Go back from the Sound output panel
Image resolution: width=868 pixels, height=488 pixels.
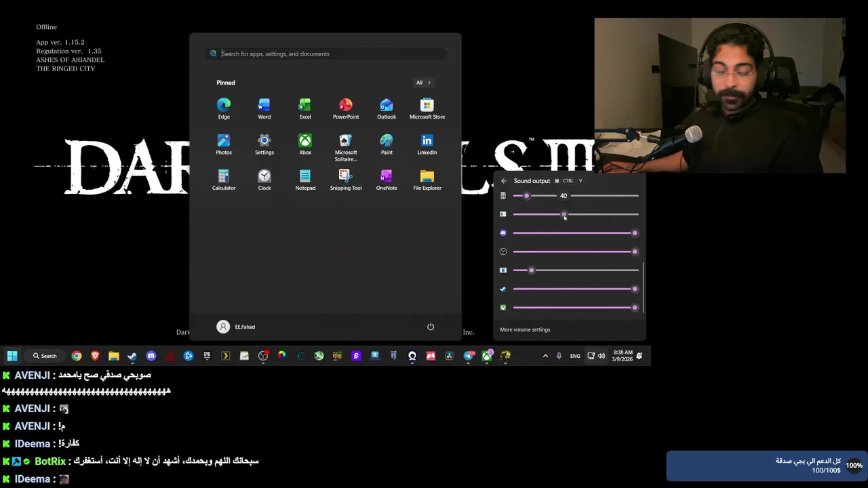tap(503, 181)
